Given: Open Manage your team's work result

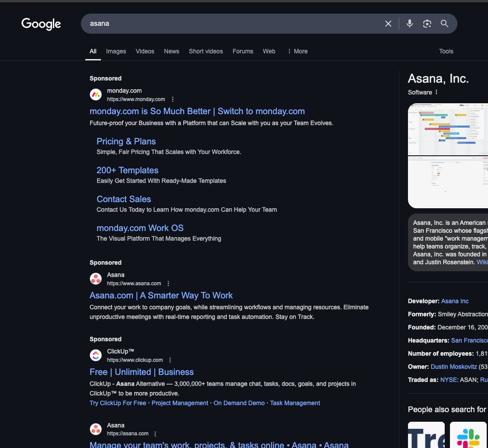Looking at the screenshot, I should [219, 444].
